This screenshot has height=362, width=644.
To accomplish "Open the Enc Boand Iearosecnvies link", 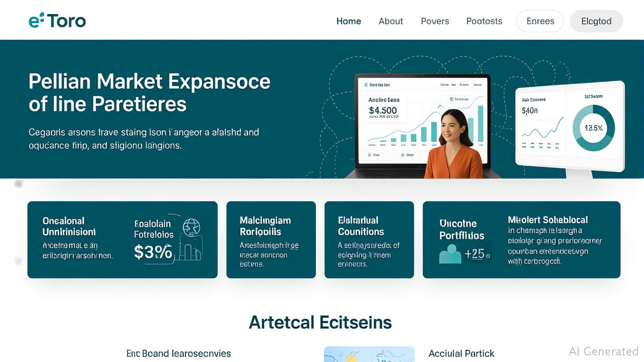I will tap(179, 354).
